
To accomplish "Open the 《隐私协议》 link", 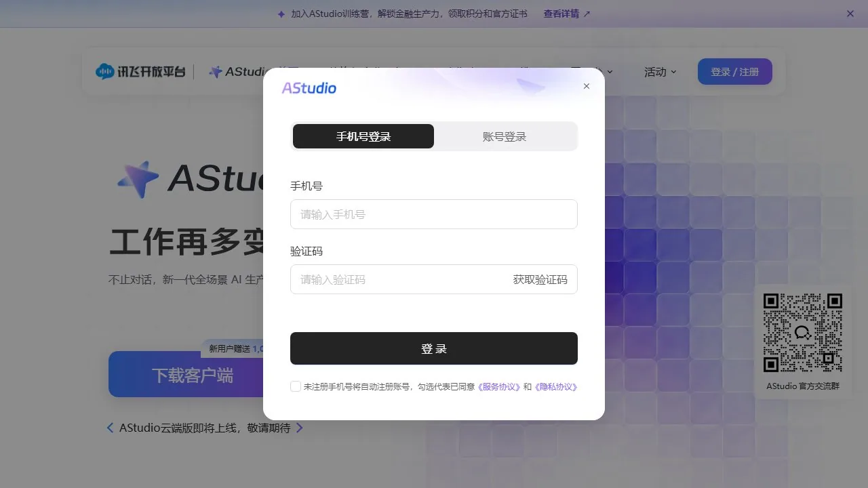I will [555, 387].
